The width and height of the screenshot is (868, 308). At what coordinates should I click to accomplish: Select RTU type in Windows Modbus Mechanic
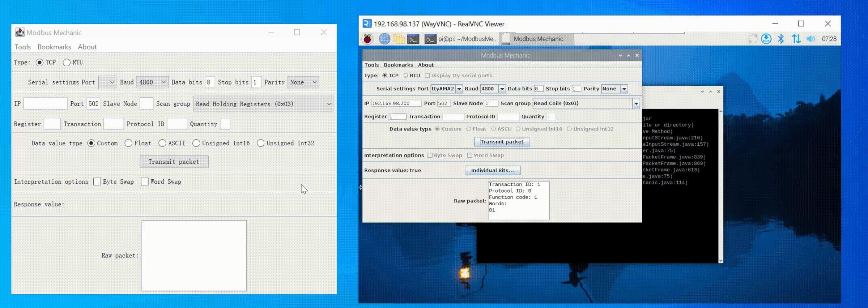tap(67, 62)
